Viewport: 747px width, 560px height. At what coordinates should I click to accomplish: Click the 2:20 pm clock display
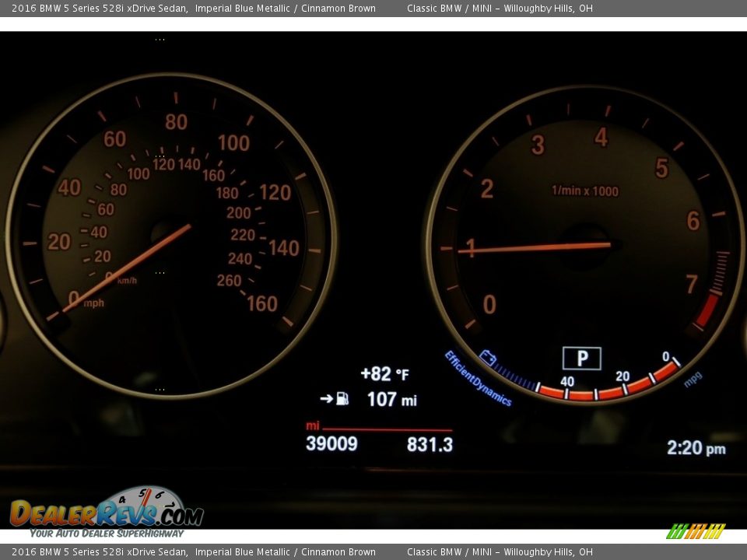click(x=696, y=448)
